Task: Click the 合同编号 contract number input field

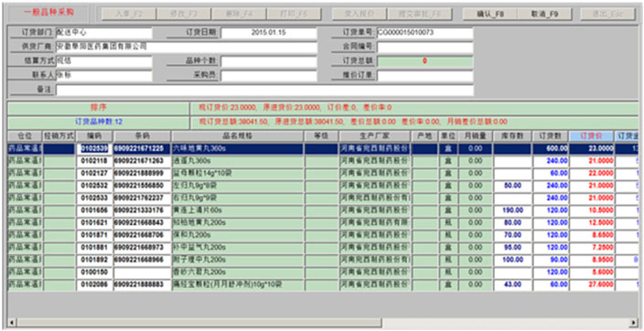Action: click(x=425, y=47)
